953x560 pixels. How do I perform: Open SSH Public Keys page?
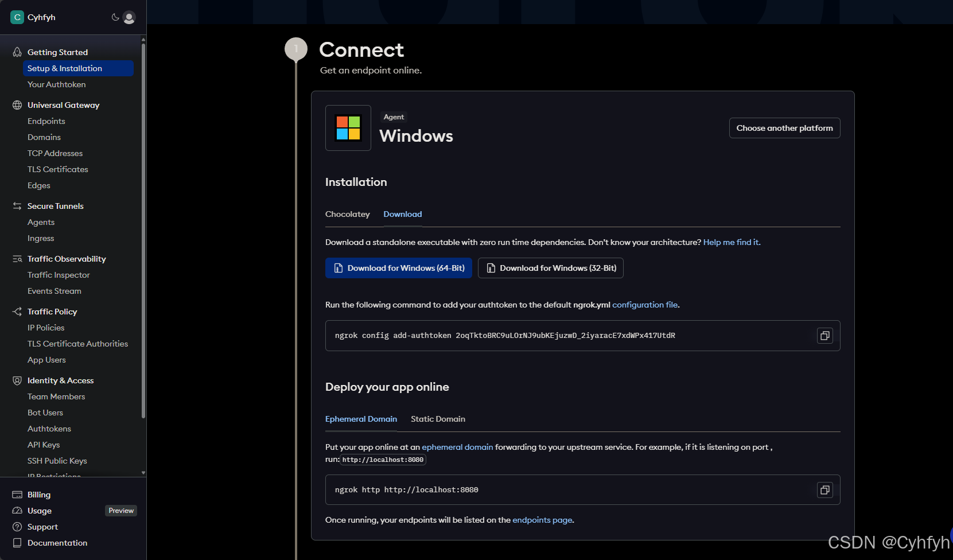tap(57, 461)
